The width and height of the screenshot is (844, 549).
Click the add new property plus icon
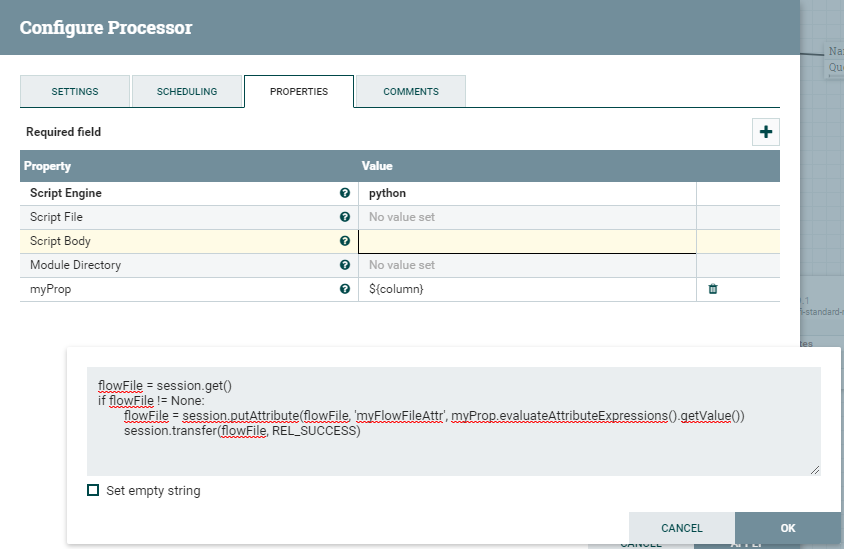766,131
